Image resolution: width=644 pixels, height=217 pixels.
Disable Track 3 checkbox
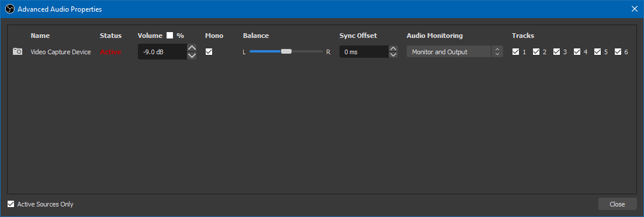(x=557, y=52)
